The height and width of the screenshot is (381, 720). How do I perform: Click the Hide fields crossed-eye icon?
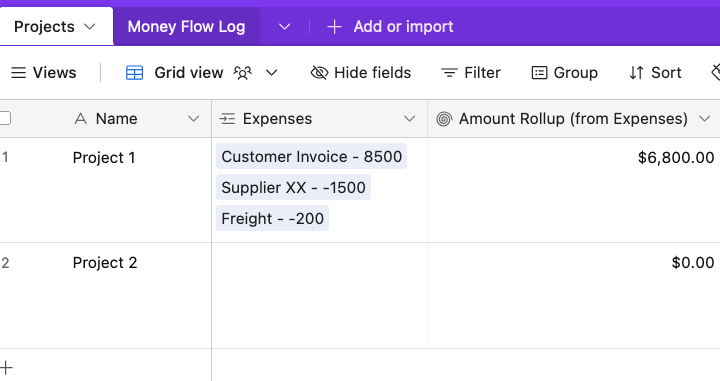(319, 73)
